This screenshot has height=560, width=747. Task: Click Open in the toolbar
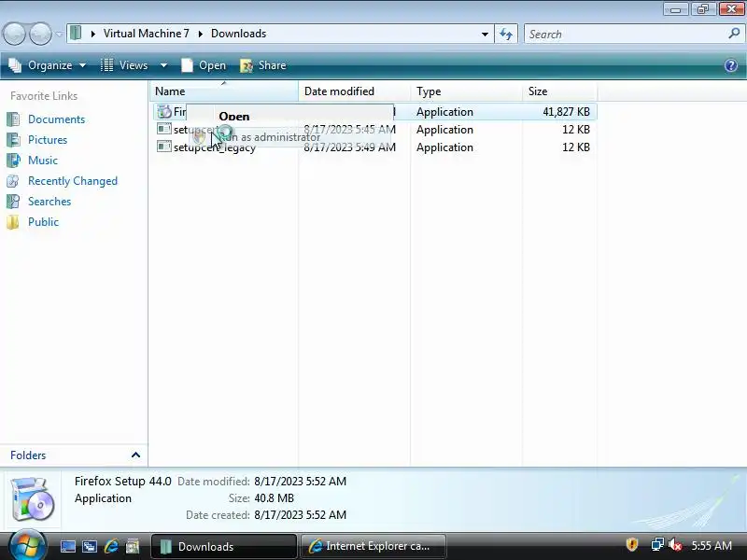204,65
